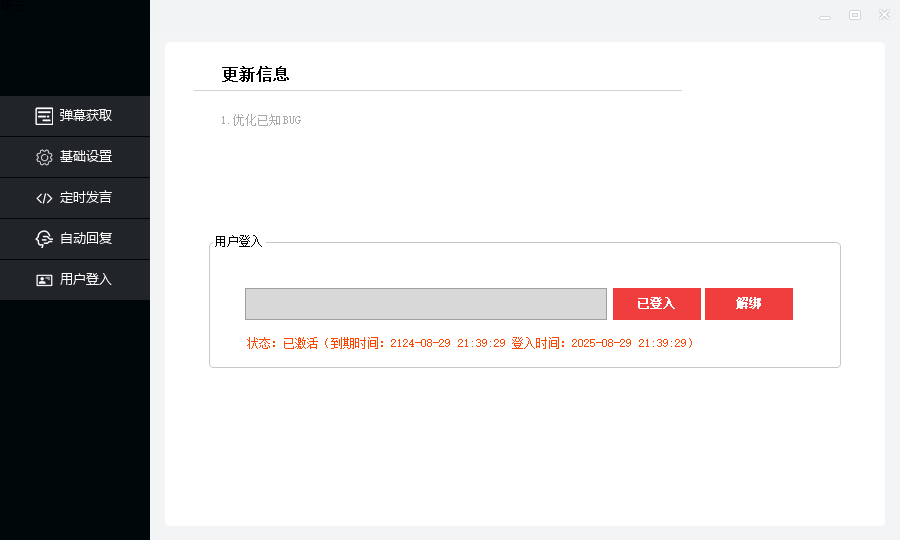
Task: Focus the gray user login input field
Action: tap(426, 304)
